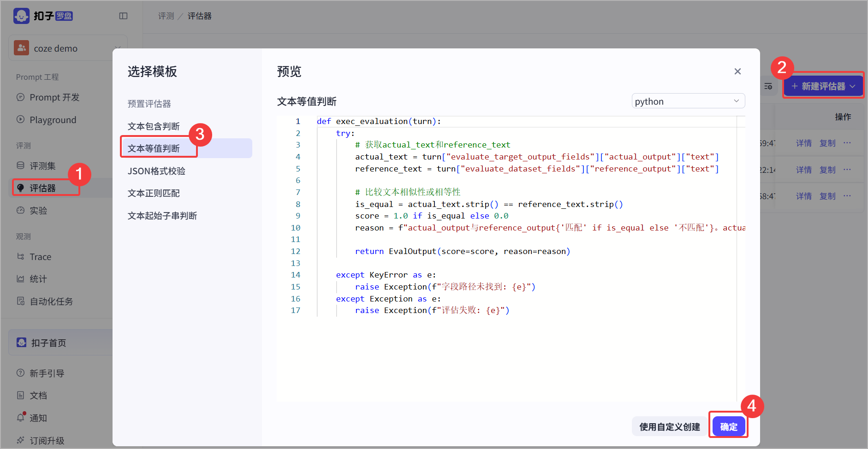Click 详情 in second evaluator row
The height and width of the screenshot is (449, 868).
coord(804,170)
